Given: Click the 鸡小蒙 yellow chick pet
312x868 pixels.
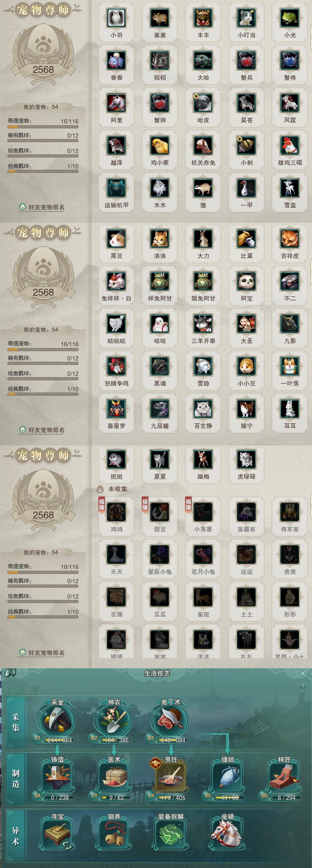Looking at the screenshot, I should click(160, 145).
